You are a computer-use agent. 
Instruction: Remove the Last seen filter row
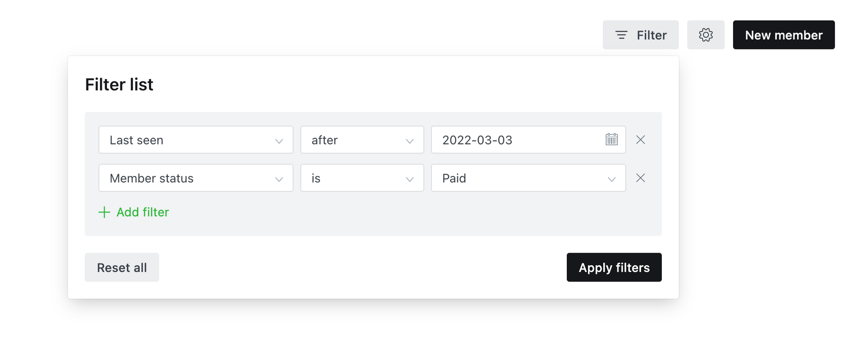[x=640, y=140]
